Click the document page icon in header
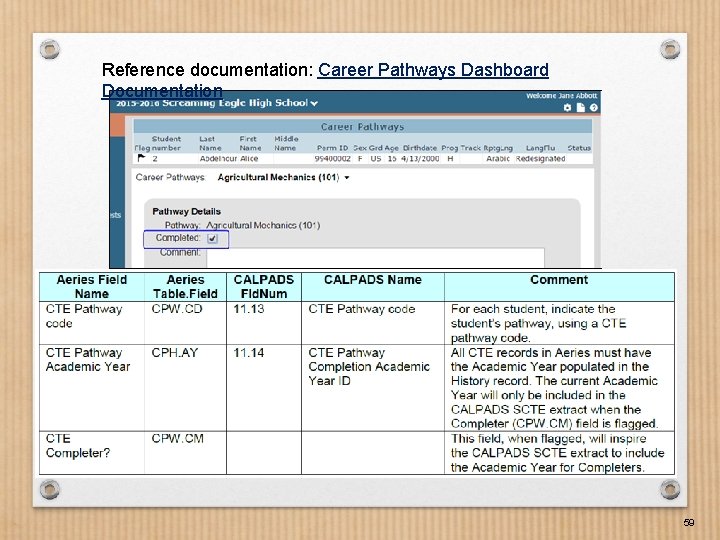 (x=580, y=107)
